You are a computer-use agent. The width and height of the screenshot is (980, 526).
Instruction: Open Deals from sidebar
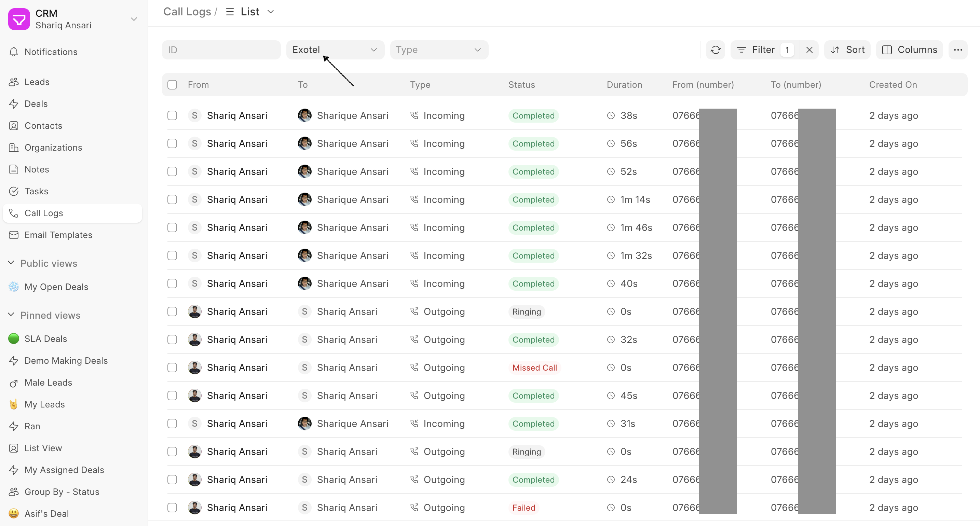point(36,104)
